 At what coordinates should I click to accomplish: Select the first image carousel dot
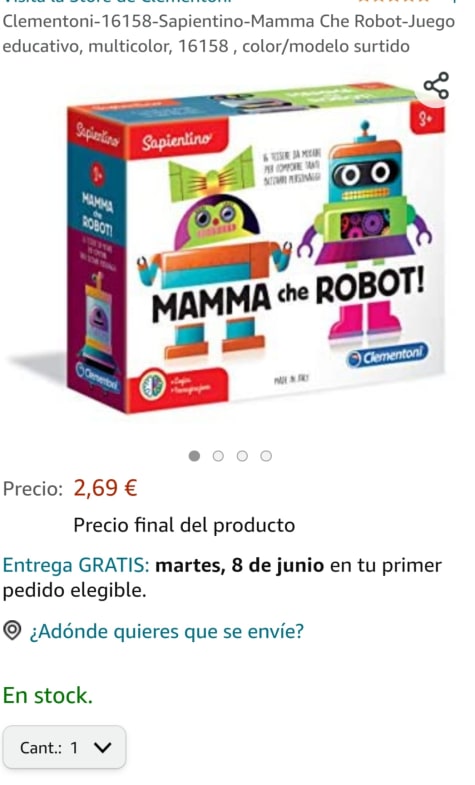194,456
